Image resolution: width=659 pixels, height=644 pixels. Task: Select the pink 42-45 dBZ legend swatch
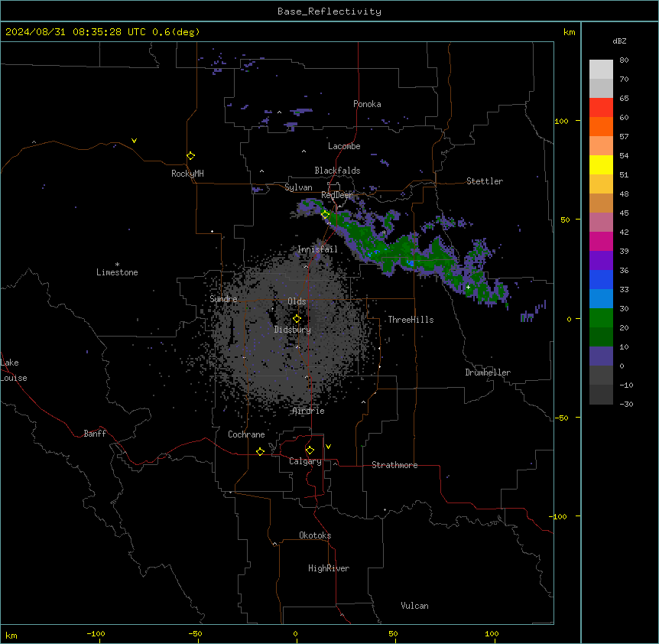point(601,223)
